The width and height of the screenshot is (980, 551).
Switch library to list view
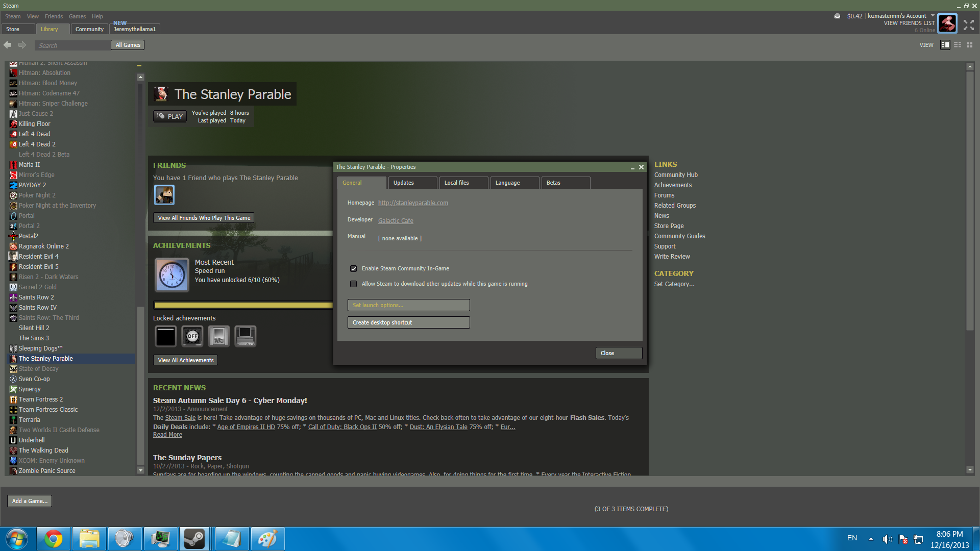coord(958,45)
